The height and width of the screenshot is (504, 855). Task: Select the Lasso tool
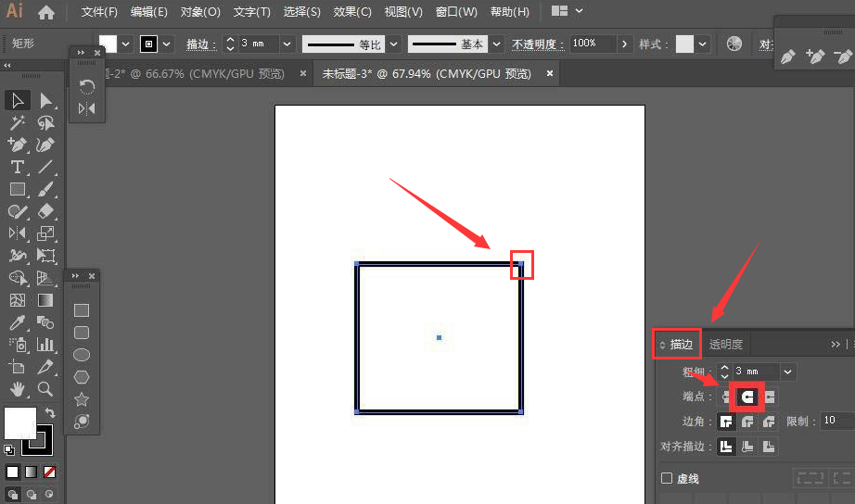pos(45,123)
